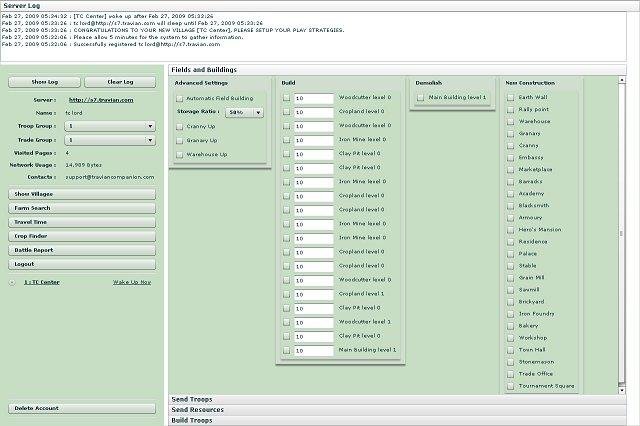Screen dimensions: 640x426
Task: Open Battle Report
Action: pos(82,250)
